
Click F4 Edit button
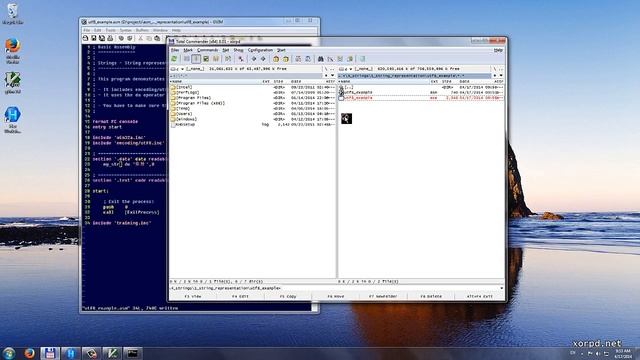240,296
